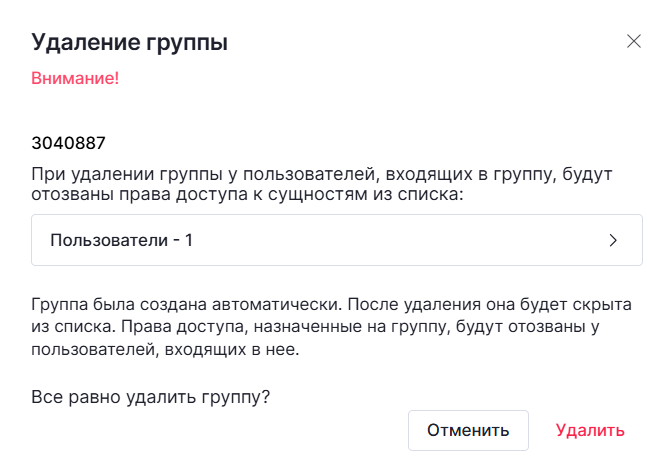This screenshot has height=475, width=670.
Task: Click the question Все равно удалить группу?
Action: (x=151, y=397)
